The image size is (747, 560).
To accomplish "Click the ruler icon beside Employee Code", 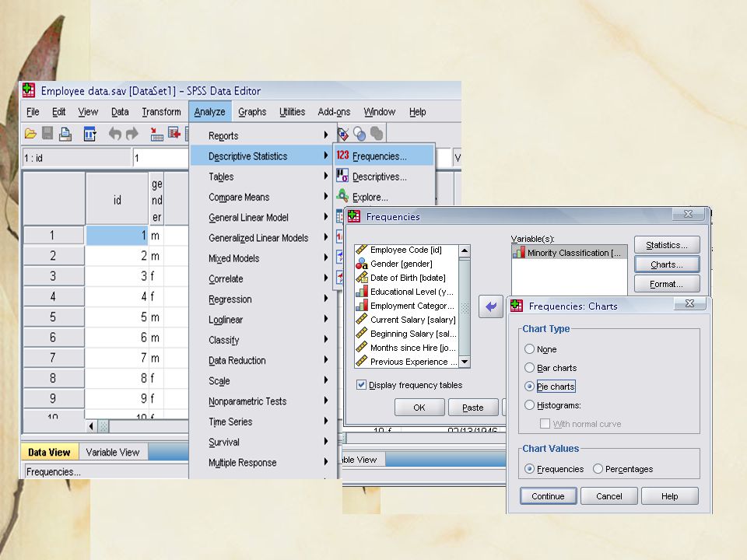I will [x=362, y=250].
